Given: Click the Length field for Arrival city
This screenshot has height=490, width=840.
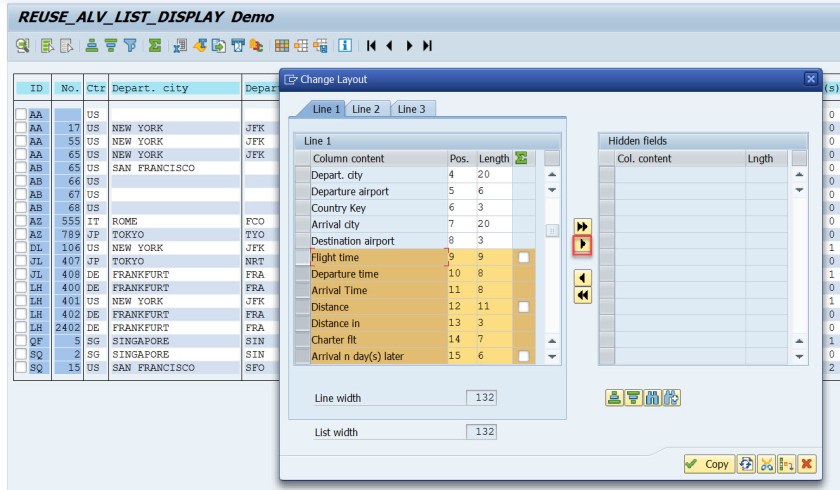Looking at the screenshot, I should (x=494, y=224).
